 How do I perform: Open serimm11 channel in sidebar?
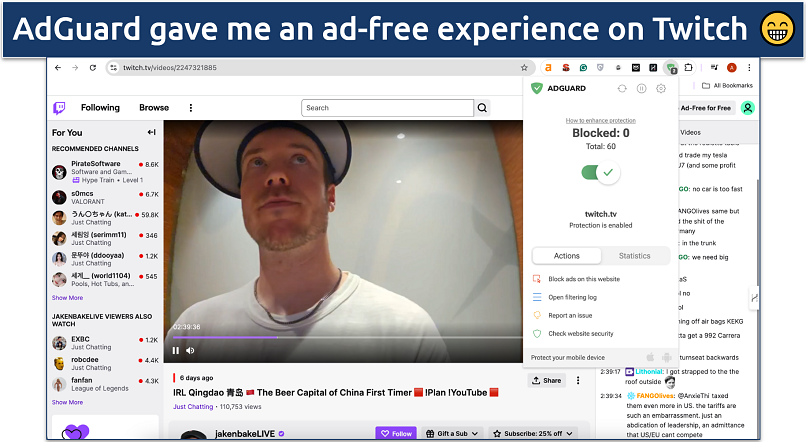click(105, 238)
